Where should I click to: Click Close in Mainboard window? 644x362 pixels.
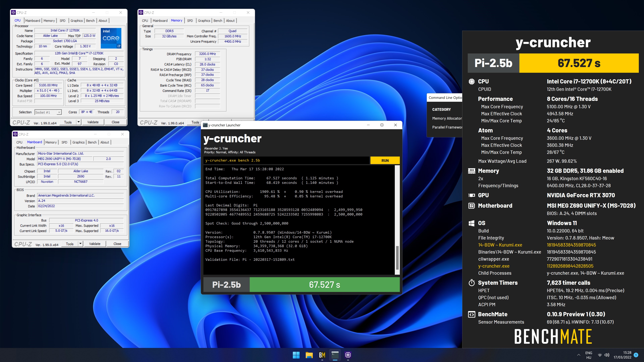(x=117, y=244)
